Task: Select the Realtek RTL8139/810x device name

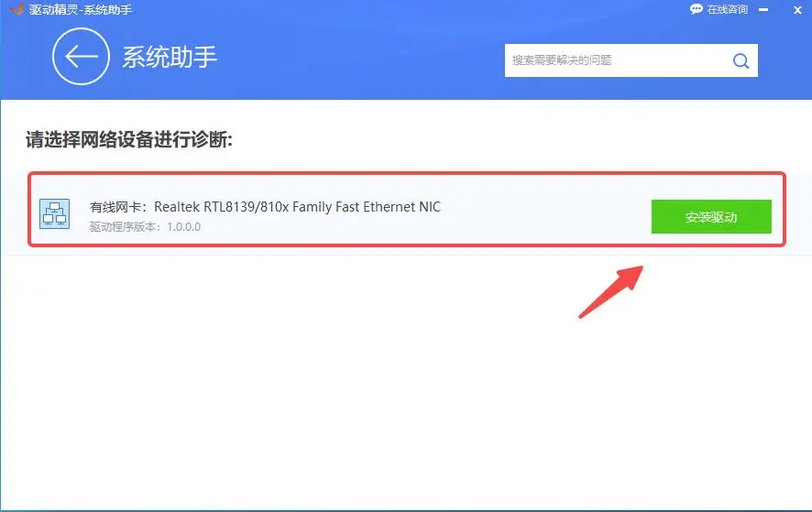Action: pos(297,207)
